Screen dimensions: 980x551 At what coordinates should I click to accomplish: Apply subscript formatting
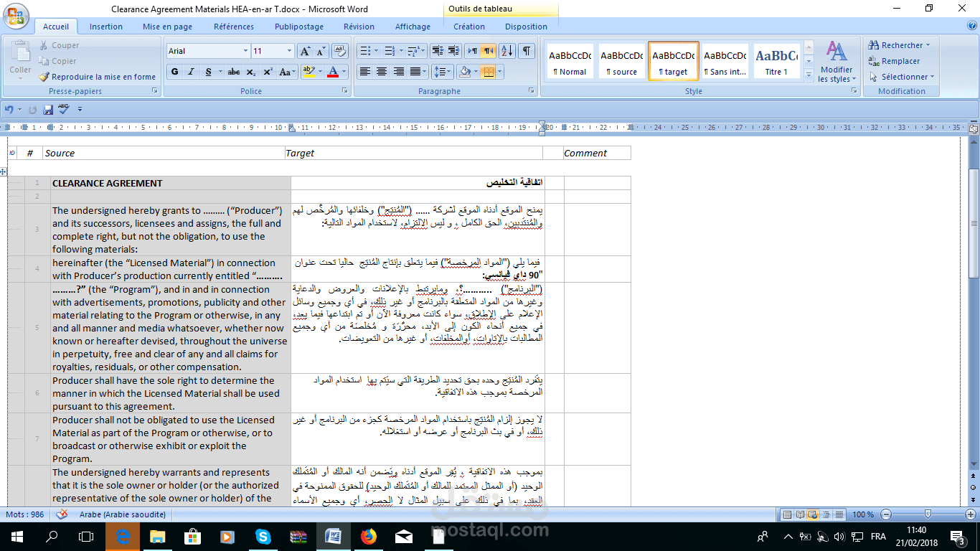(x=250, y=72)
